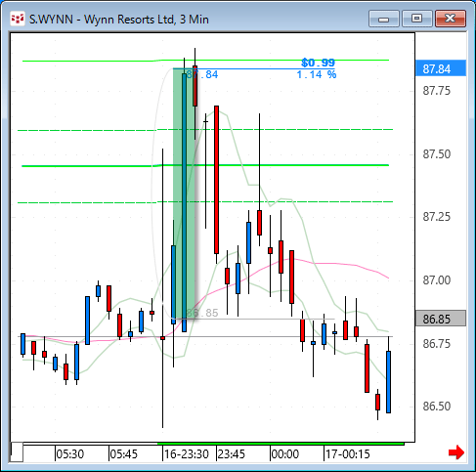Click the window title S.WYNN - Wynn Resorts Ltd
Screen dimensions: 476x472
[x=119, y=19]
